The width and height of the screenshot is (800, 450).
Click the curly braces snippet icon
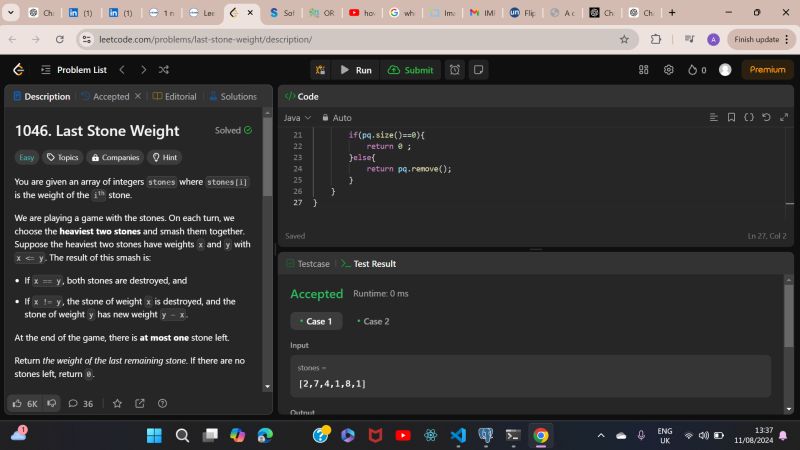748,117
